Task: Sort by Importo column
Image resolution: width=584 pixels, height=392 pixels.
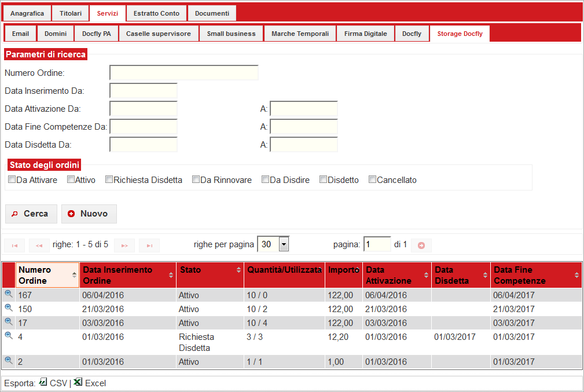Action: [344, 275]
